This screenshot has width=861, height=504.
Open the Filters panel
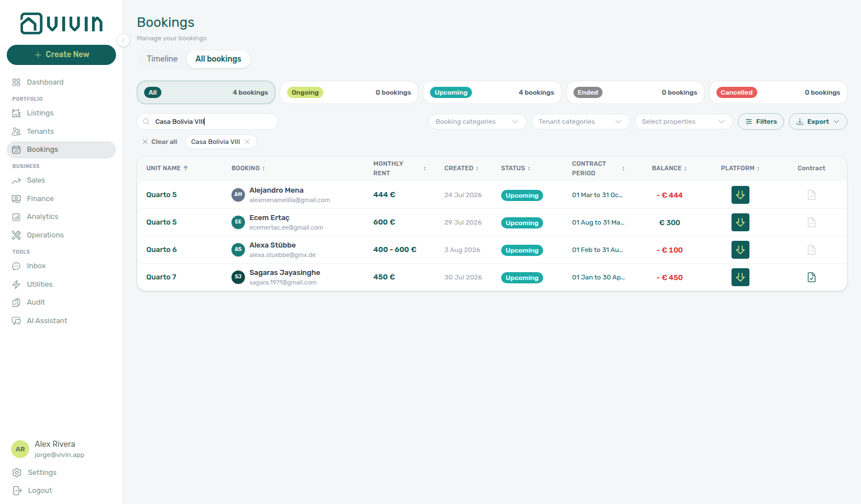point(761,122)
